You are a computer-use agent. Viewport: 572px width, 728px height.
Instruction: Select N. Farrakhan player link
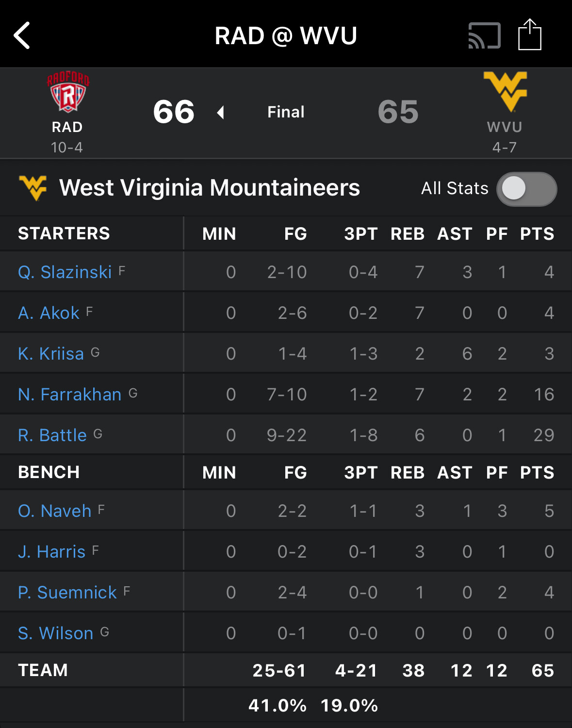pos(70,395)
